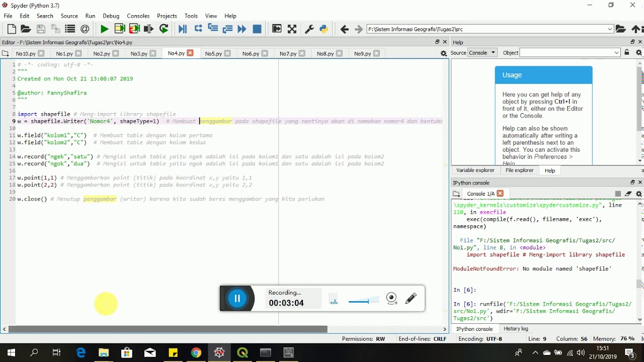Viewport: 644px width, 362px height.
Task: Open editor options gear icon
Action: [x=444, y=53]
